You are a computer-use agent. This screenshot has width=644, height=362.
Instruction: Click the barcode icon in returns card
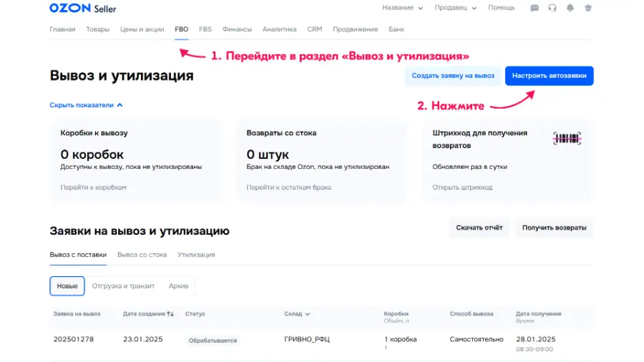[x=567, y=138]
